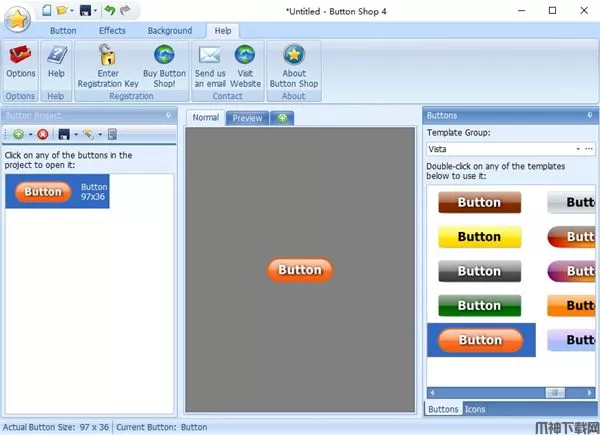Expand the project save dropdown arrow
The width and height of the screenshot is (600, 435).
click(76, 135)
